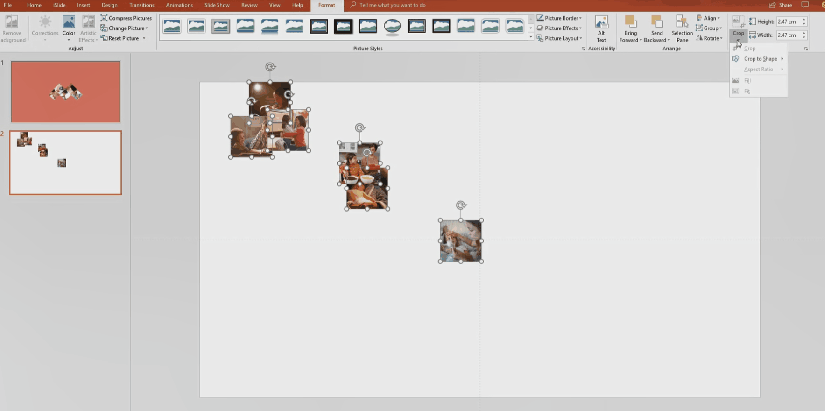Click the Remove Background icon
This screenshot has width=825, height=411.
pyautogui.click(x=12, y=22)
